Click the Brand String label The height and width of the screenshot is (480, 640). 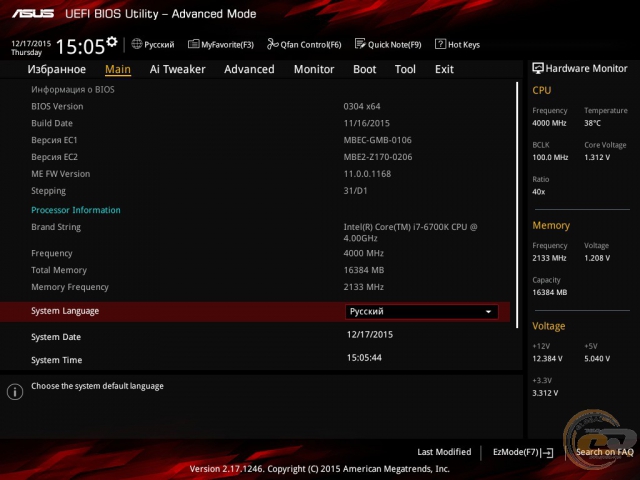coord(56,227)
